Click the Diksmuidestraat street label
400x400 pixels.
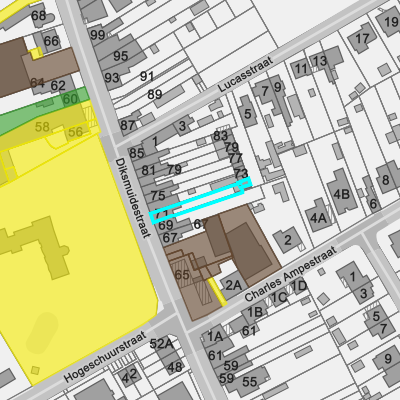point(133,198)
